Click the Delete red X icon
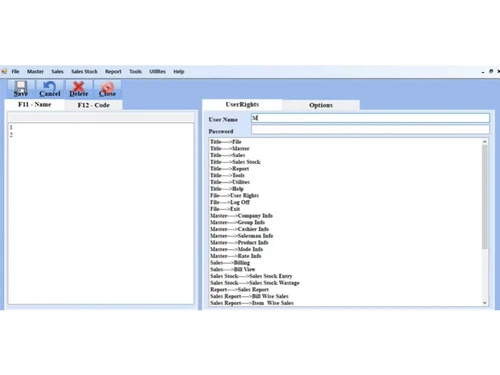500x375 pixels. [79, 87]
